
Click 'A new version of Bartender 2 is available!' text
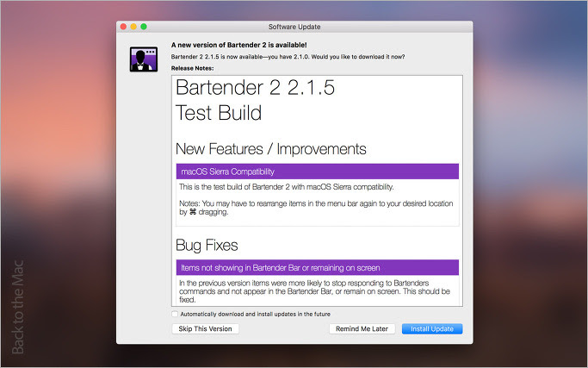(238, 45)
